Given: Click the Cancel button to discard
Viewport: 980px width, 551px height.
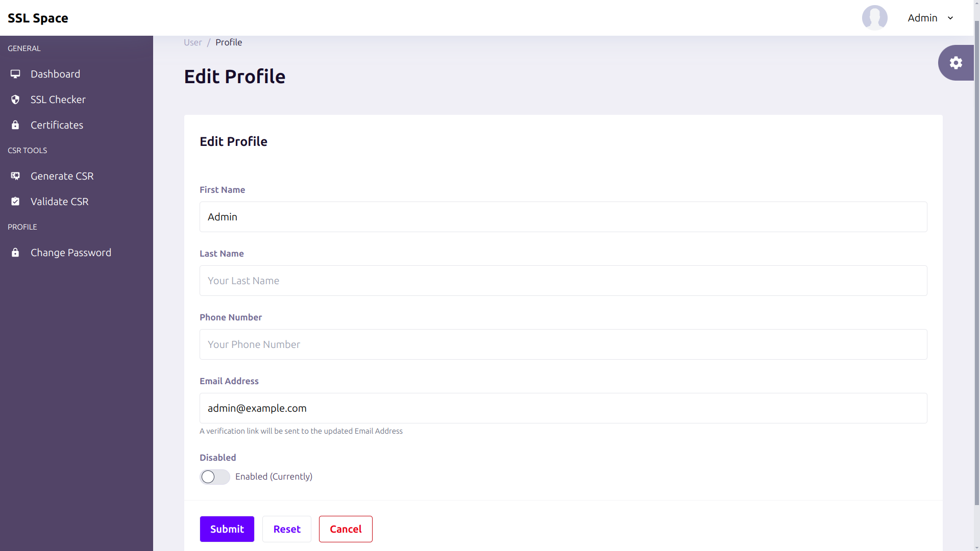Looking at the screenshot, I should point(345,529).
